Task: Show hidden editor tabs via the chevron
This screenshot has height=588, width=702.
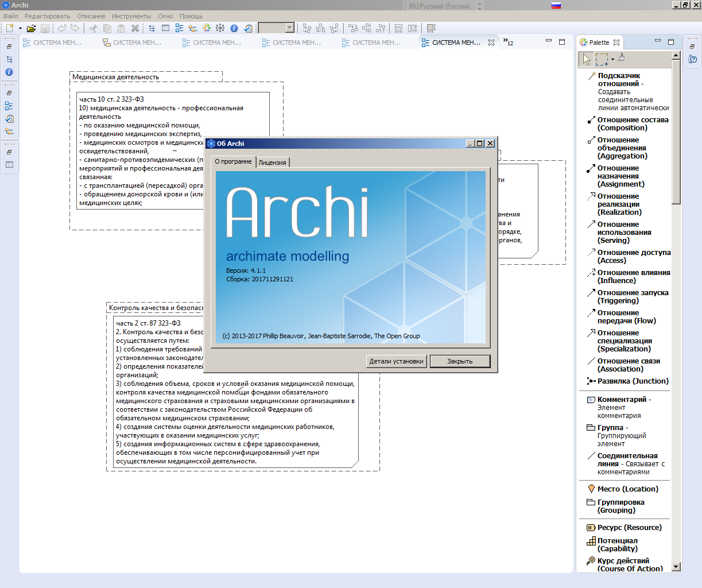Action: 505,41
